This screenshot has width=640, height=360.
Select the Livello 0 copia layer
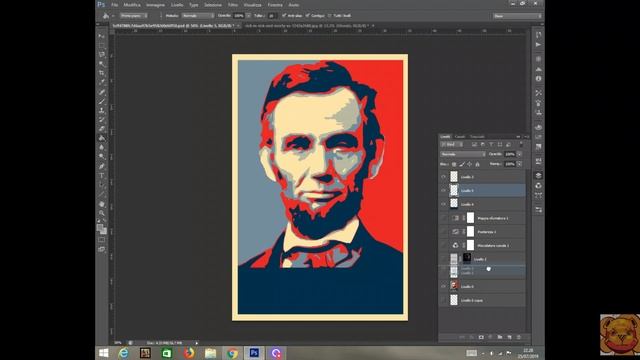482,300
